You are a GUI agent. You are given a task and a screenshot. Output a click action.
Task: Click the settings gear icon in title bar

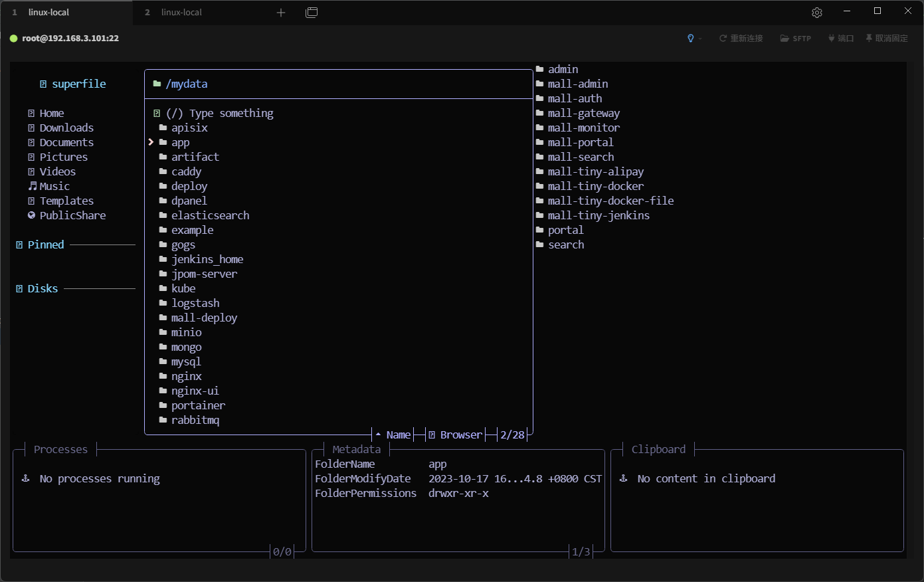tap(817, 13)
